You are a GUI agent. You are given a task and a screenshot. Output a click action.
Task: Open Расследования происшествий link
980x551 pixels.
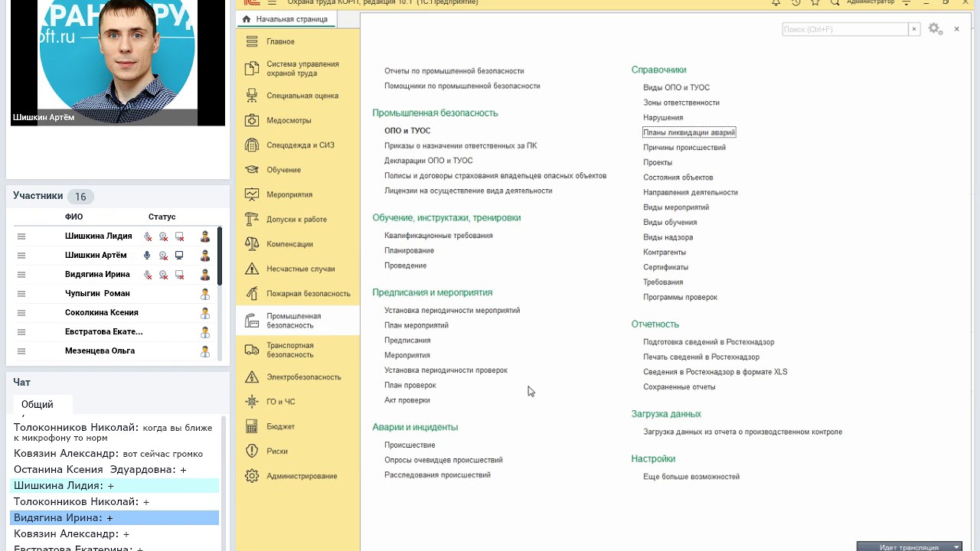tap(437, 475)
